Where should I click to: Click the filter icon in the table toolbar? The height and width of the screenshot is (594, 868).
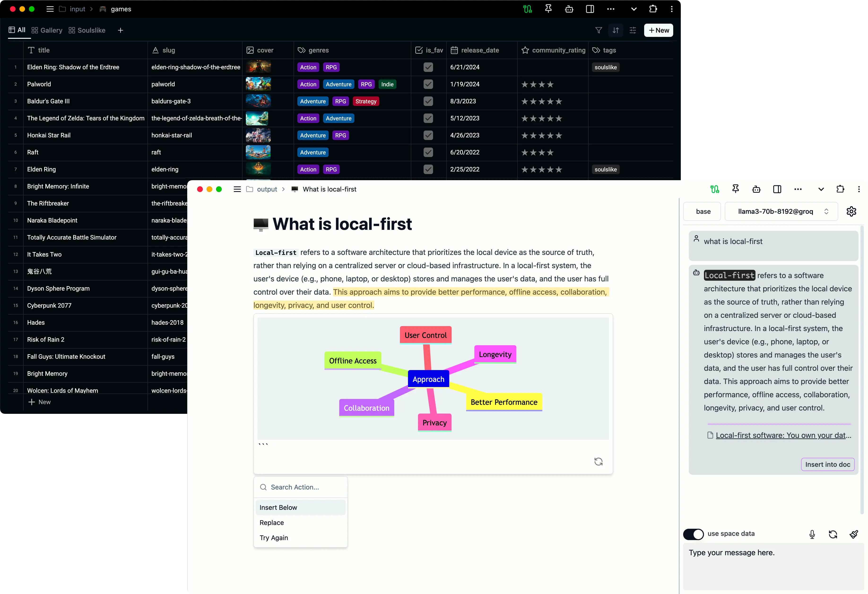click(598, 30)
